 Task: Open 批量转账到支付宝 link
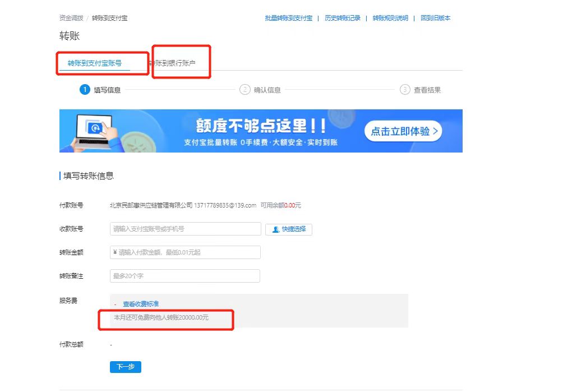coord(288,18)
